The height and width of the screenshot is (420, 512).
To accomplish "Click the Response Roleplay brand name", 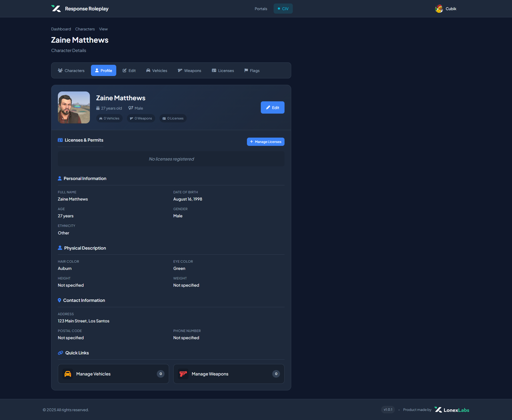I will point(87,9).
